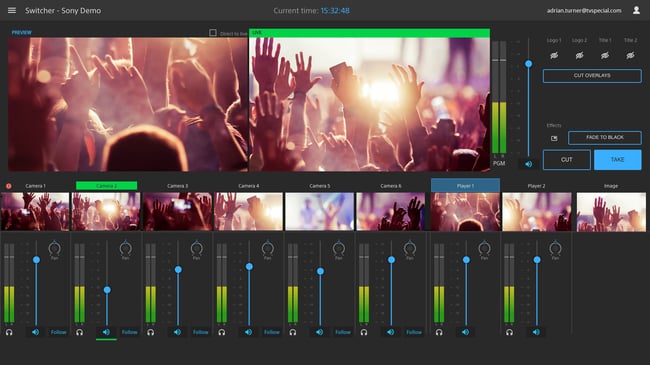Select the Camera 2 source label
This screenshot has width=650, height=365.
tap(107, 185)
